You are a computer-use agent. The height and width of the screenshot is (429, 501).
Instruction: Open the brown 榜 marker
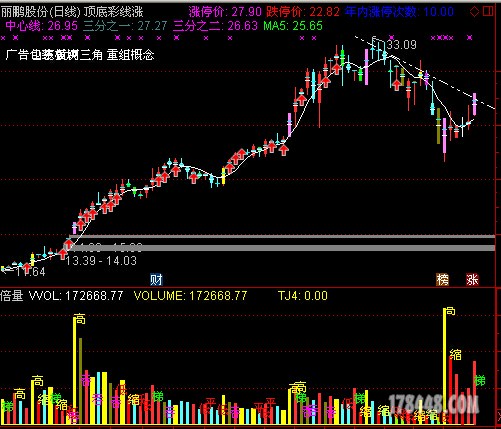click(442, 279)
